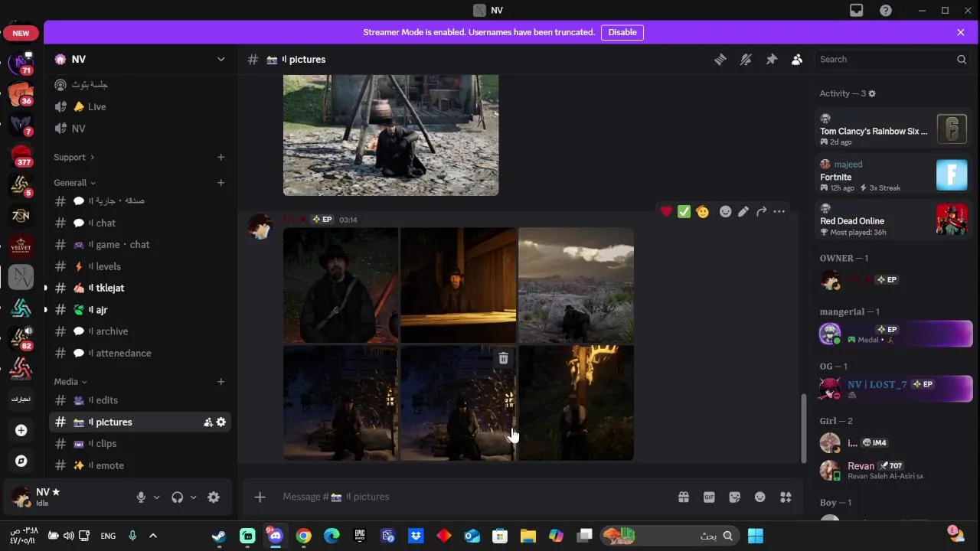This screenshot has height=551, width=980.
Task: Forward the message with arrow icon
Action: (x=761, y=211)
